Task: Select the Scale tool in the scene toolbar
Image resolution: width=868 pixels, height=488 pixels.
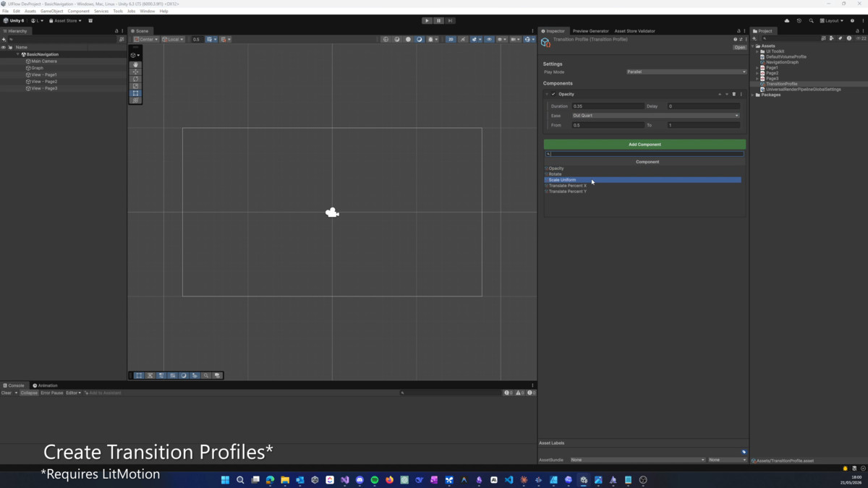Action: (x=135, y=86)
